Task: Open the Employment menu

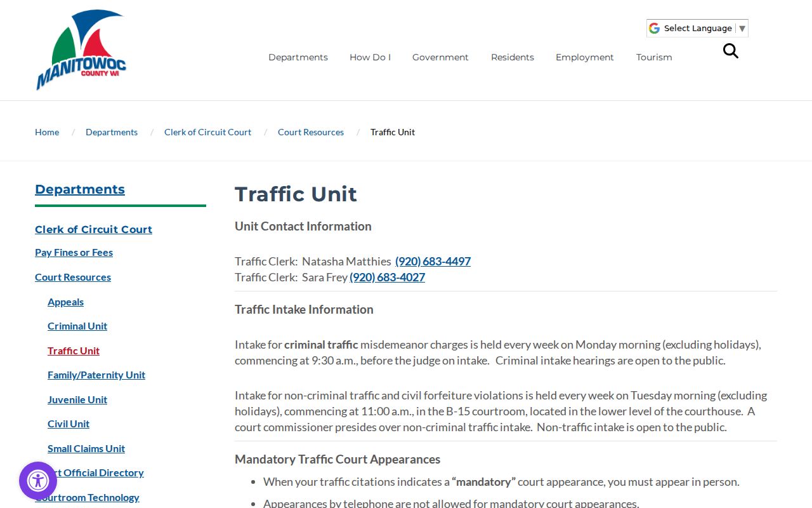Action: (x=585, y=57)
